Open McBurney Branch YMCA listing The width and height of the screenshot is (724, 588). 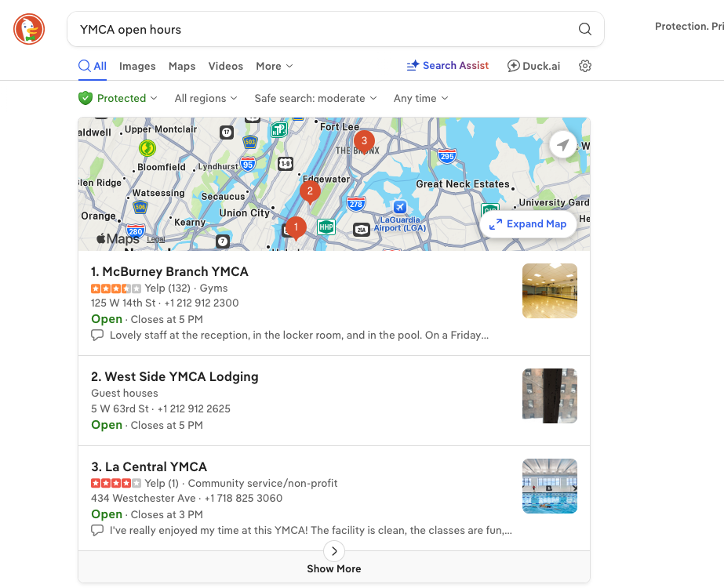pyautogui.click(x=169, y=271)
